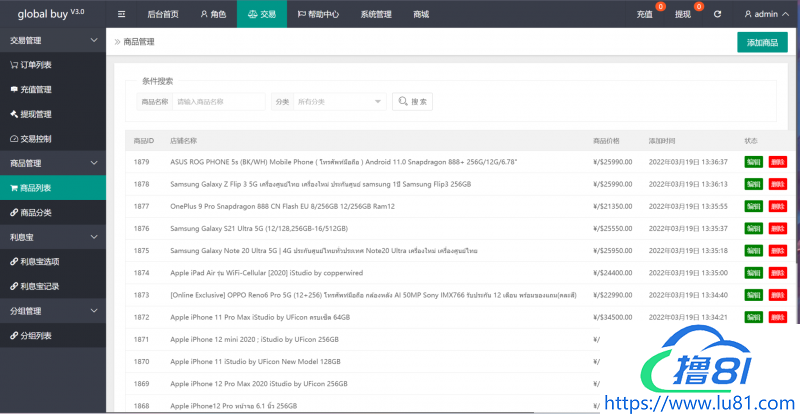Image resolution: width=800 pixels, height=414 pixels.
Task: Click the 商品名称 search input field
Action: point(218,101)
